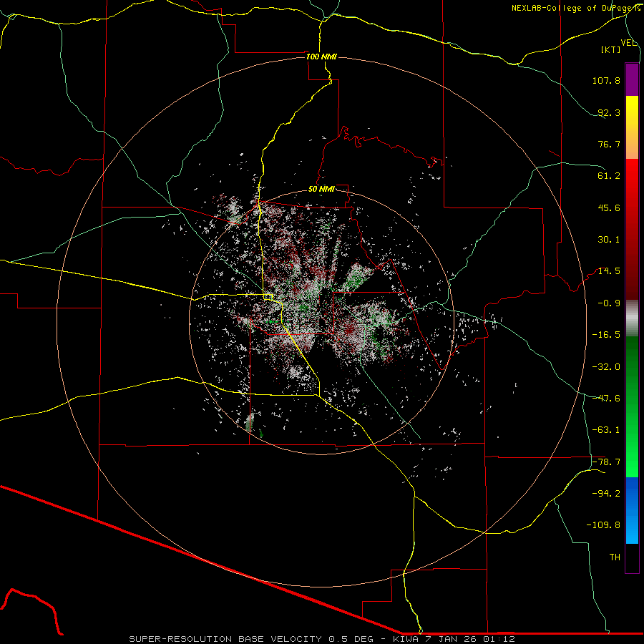This screenshot has height=644, width=644.
Task: Select the [KT] units label
Action: 611,49
